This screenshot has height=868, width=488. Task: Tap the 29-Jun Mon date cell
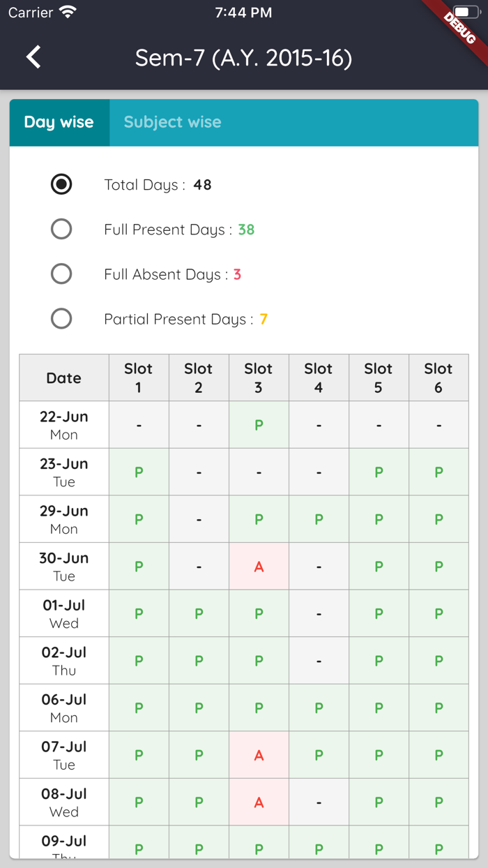63,518
